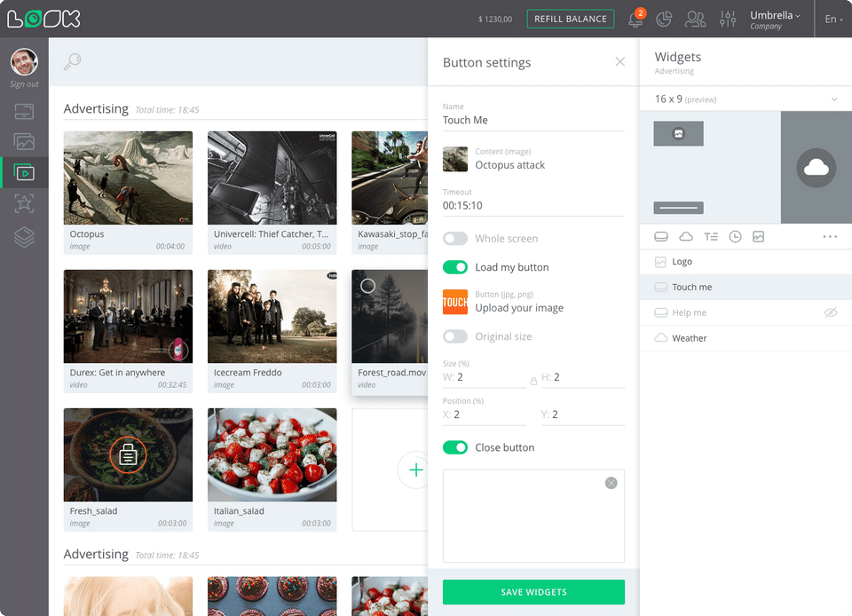Open the layers section in the sidebar
This screenshot has width=852, height=616.
(24, 237)
